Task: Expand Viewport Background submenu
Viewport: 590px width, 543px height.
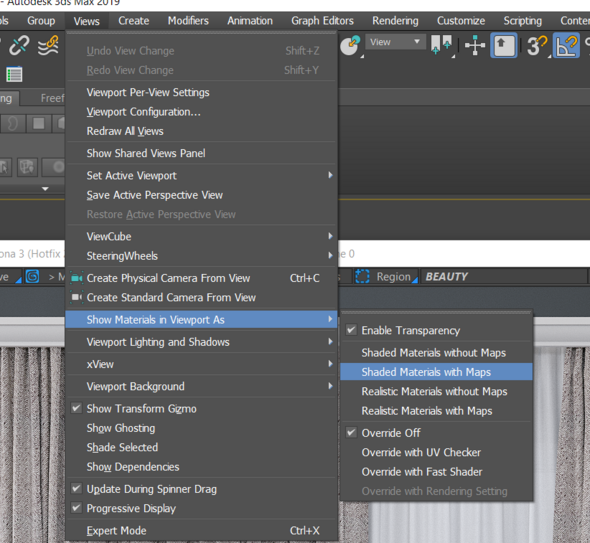Action: coord(201,386)
